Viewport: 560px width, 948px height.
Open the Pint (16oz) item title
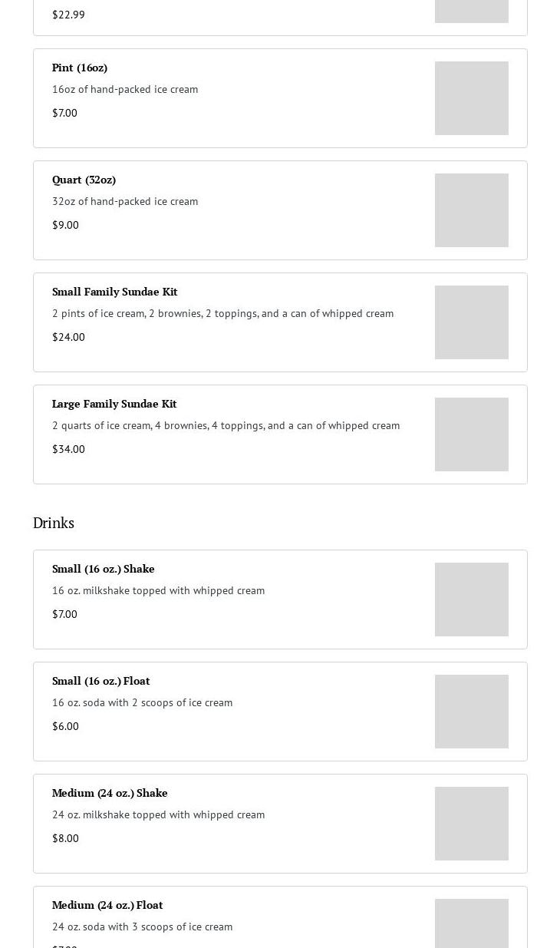pos(80,68)
